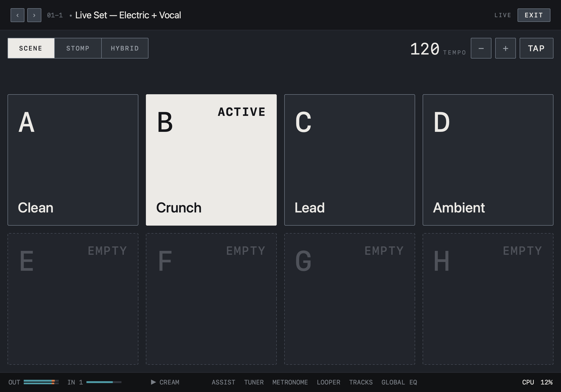
Task: Open the METRONOME
Action: [290, 382]
